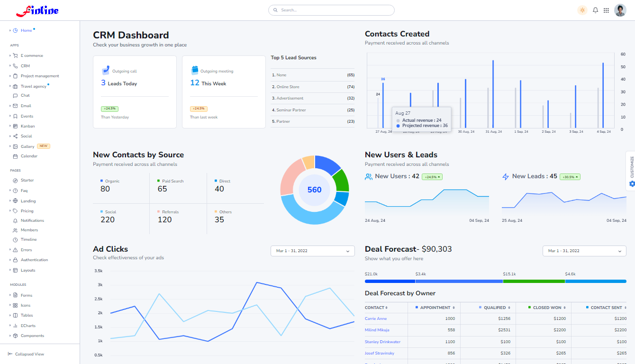Open the notifications bell icon
Screen dimensions: 635x364
click(596, 10)
